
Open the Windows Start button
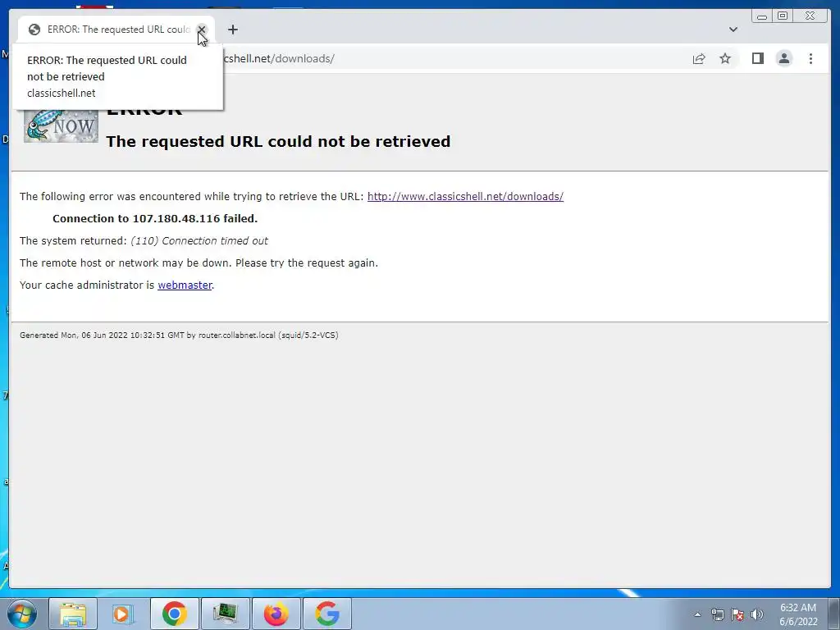coord(21,614)
